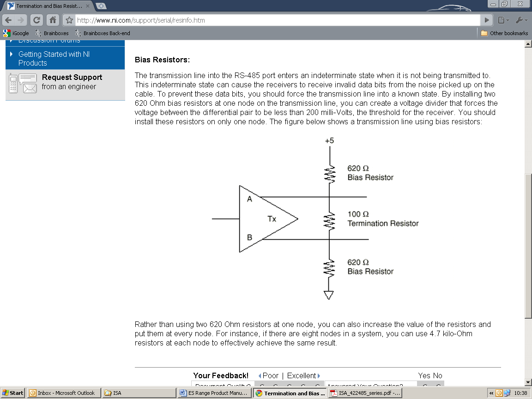Image resolution: width=532 pixels, height=399 pixels.
Task: Open a new browser tab
Action: point(101,6)
